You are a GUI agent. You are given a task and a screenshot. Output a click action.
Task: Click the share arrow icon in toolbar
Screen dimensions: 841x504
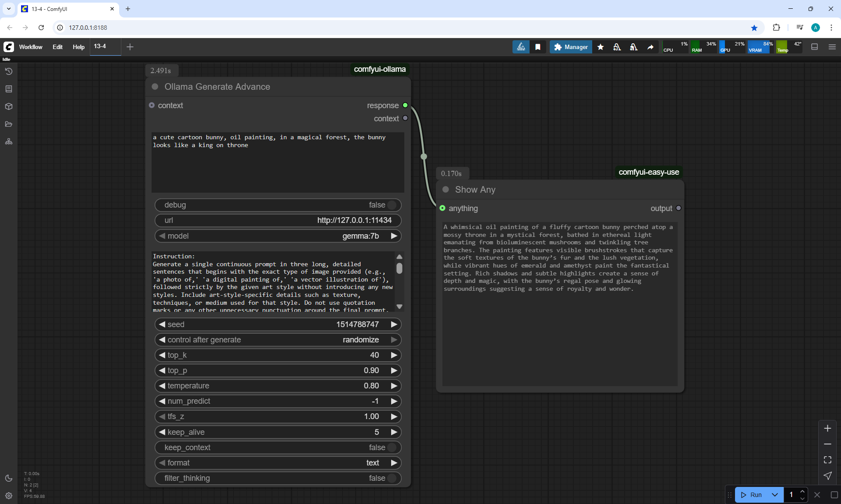[x=650, y=47]
